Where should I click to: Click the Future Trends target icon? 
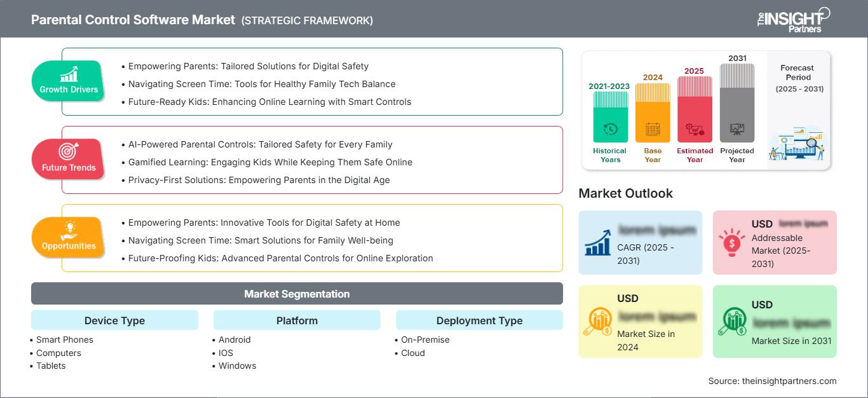[x=69, y=151]
